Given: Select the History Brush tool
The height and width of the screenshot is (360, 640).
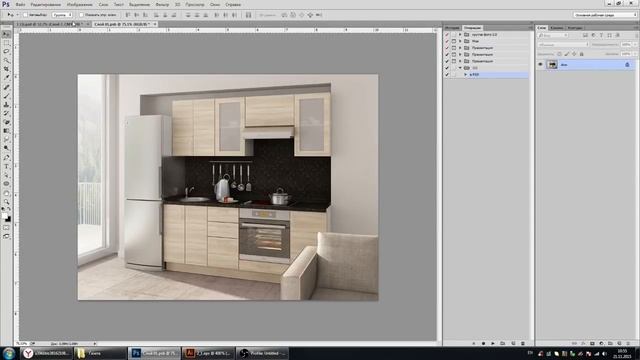Looking at the screenshot, I should coord(6,113).
